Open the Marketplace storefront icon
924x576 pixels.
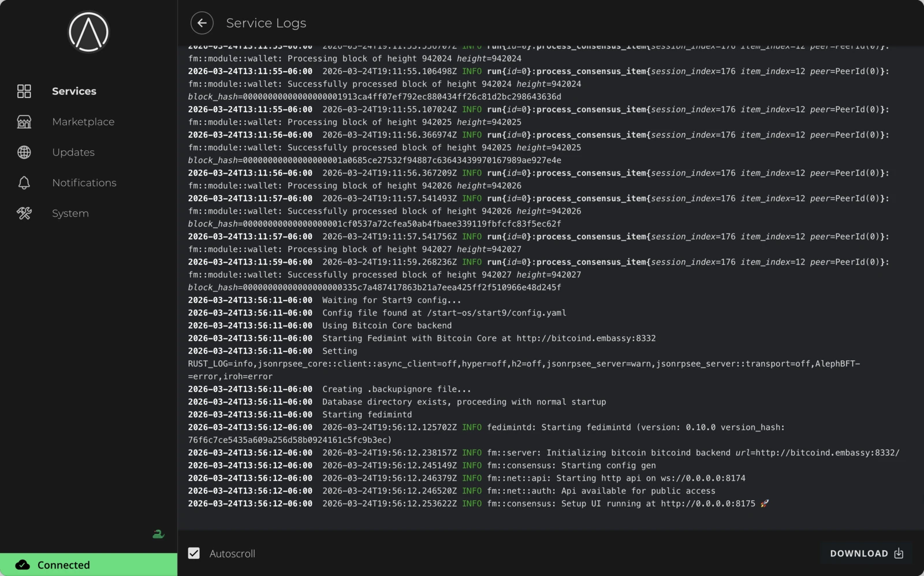pos(24,121)
